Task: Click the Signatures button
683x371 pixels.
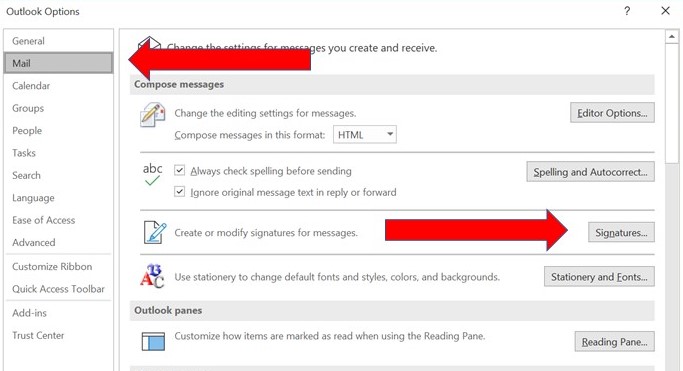Action: [x=621, y=233]
